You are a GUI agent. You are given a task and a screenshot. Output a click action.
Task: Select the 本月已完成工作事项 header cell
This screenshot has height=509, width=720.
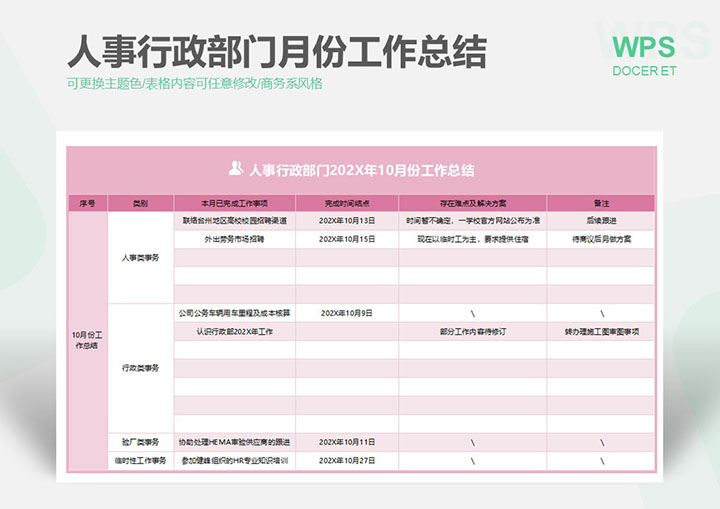point(234,203)
